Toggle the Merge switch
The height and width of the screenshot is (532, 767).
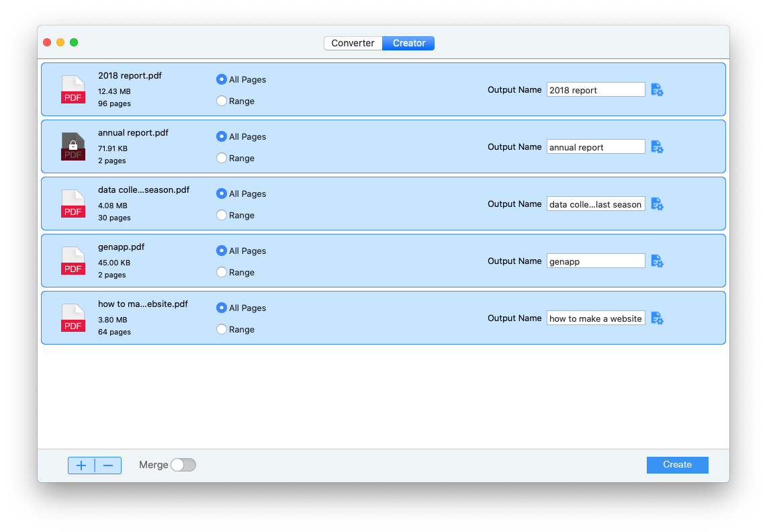(183, 465)
